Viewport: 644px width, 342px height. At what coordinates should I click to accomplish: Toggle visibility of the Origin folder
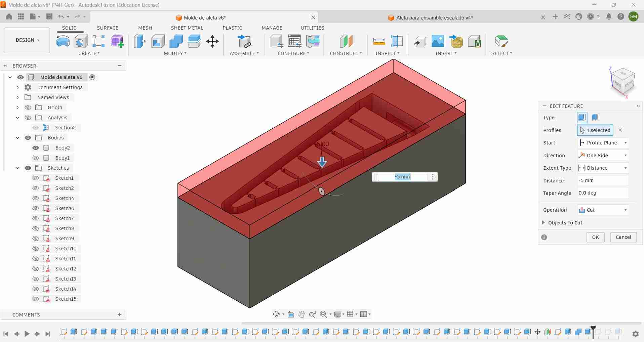click(x=28, y=108)
